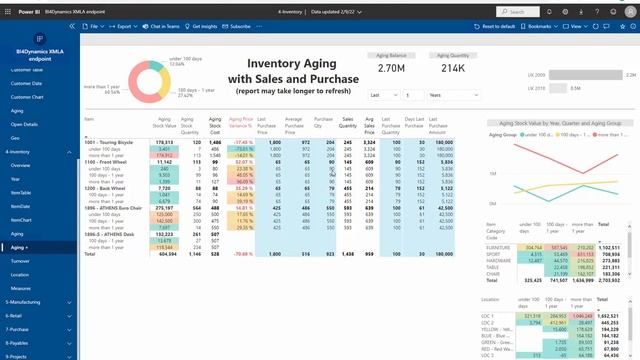This screenshot has height=360, width=640.
Task: Expand the Data updated 2/9/22 dropdown
Action: click(x=336, y=12)
